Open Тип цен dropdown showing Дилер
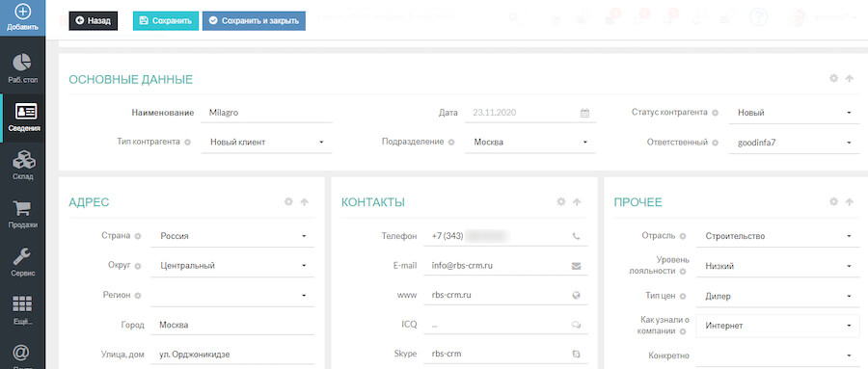Viewport: 868px width, 369px height. [x=776, y=296]
